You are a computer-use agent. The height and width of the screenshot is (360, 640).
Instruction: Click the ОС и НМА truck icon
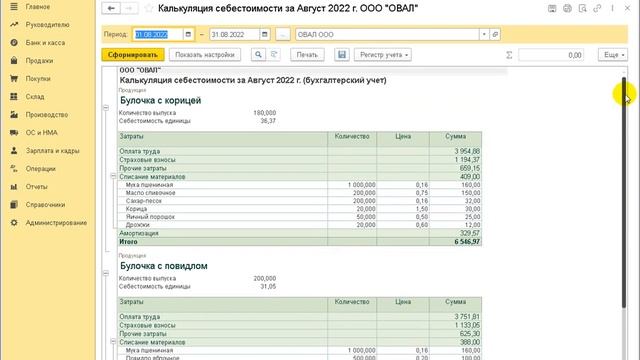click(x=14, y=133)
